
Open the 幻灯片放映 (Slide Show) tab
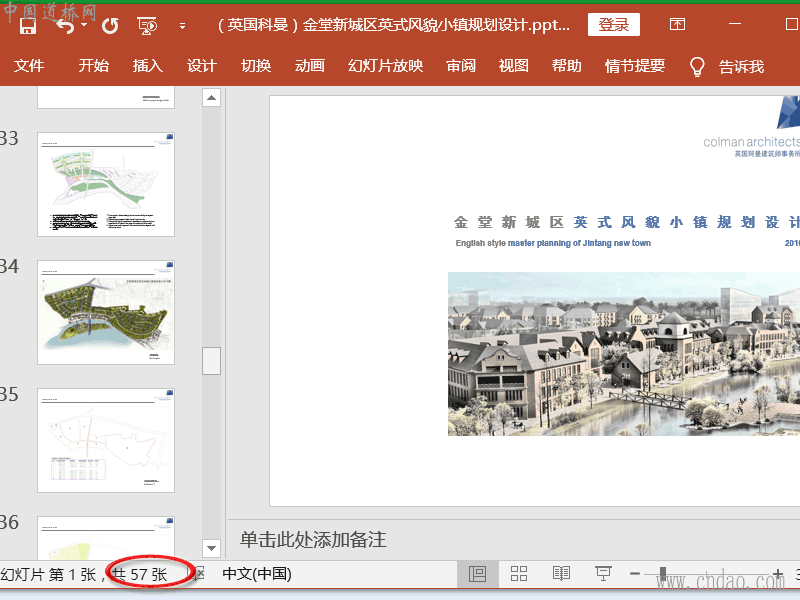pos(385,66)
